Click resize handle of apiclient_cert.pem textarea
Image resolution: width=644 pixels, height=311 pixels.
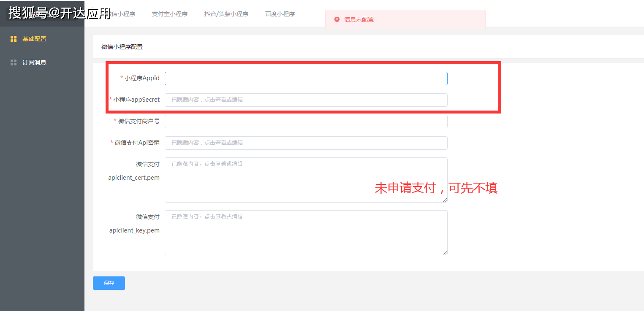click(x=445, y=200)
